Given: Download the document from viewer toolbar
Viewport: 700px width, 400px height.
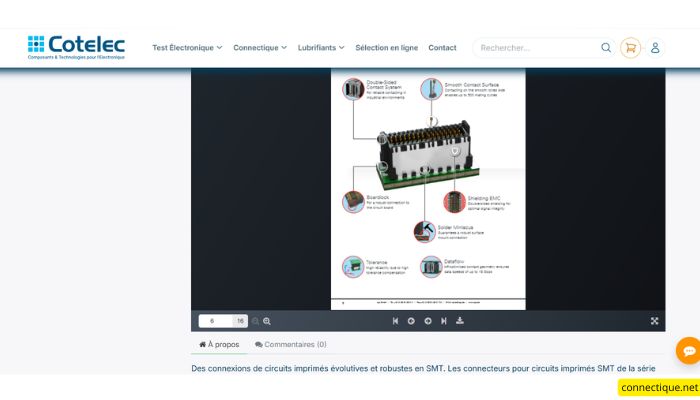Looking at the screenshot, I should (460, 321).
